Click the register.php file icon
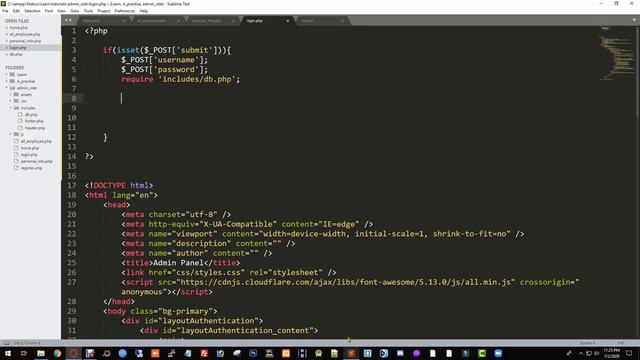 click(16, 168)
